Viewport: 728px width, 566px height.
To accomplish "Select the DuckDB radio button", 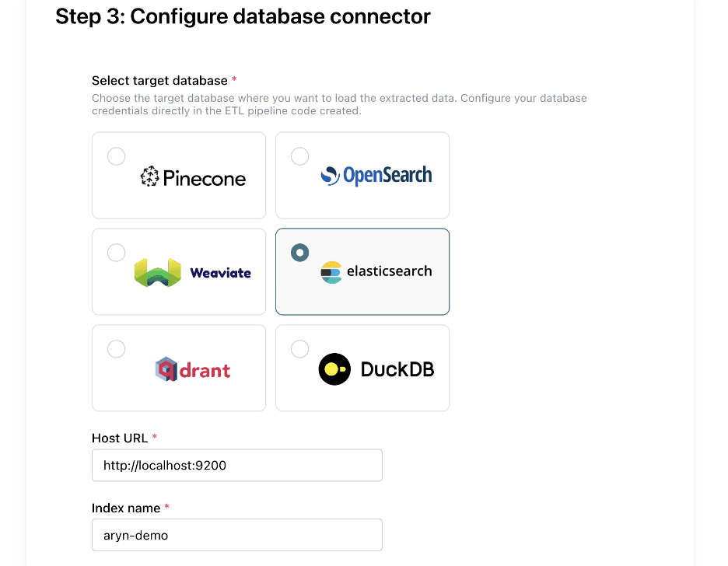I will click(x=299, y=348).
